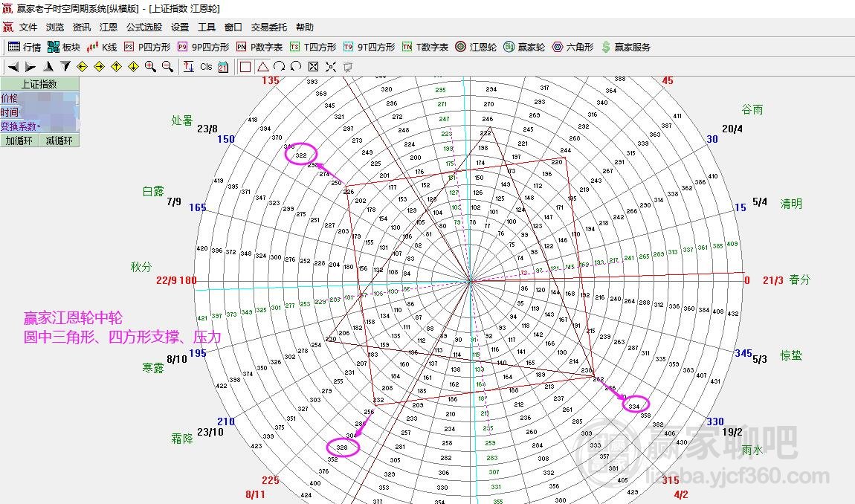Click the 价格 field in side panel

pyautogui.click(x=40, y=98)
